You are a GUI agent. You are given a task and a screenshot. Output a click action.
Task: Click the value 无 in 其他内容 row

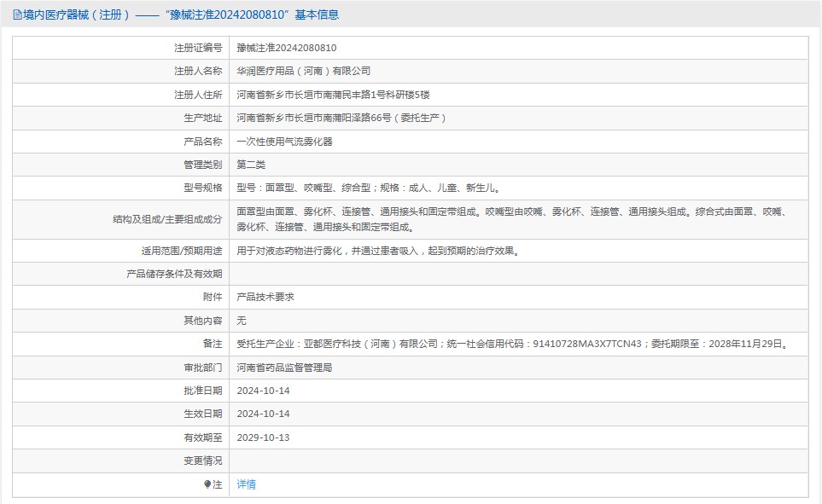tap(242, 321)
